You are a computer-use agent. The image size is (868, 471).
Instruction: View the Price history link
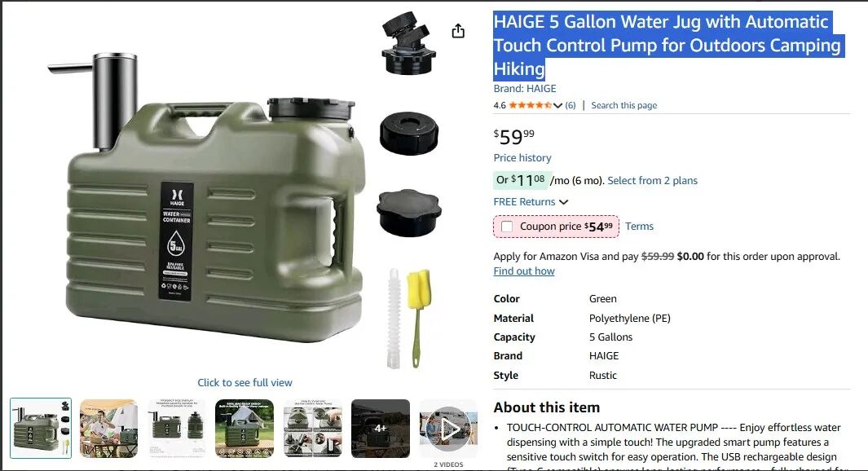tap(522, 158)
